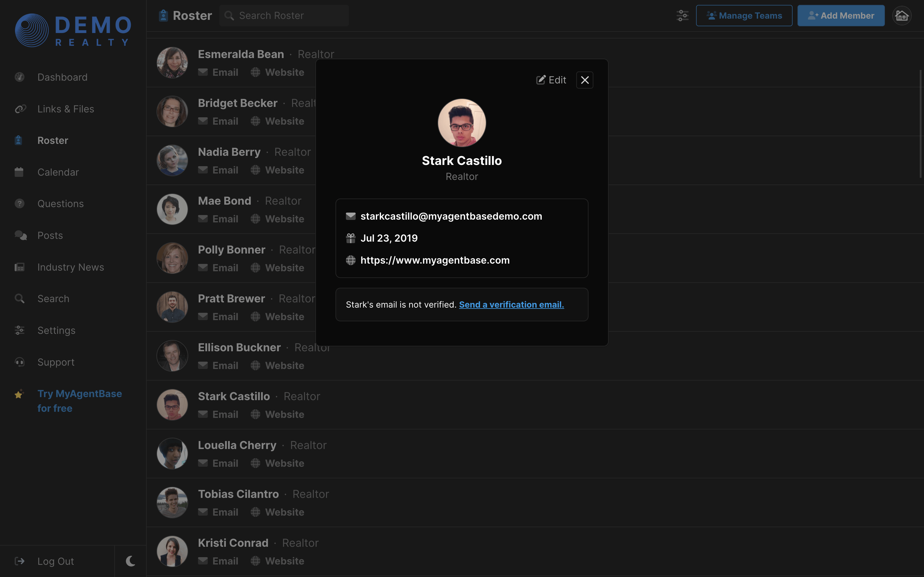Click Kristi Conrad's name
Screen dimensions: 924x577
pos(233,543)
